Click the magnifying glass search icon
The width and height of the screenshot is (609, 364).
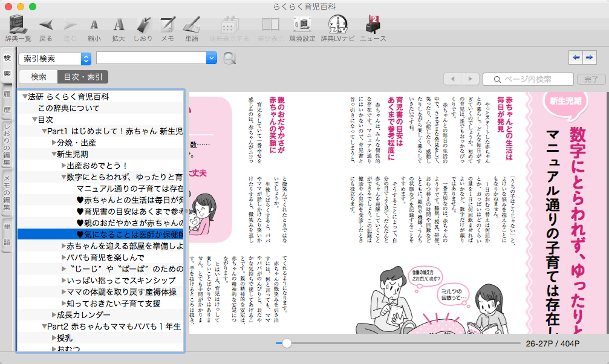[x=230, y=59]
